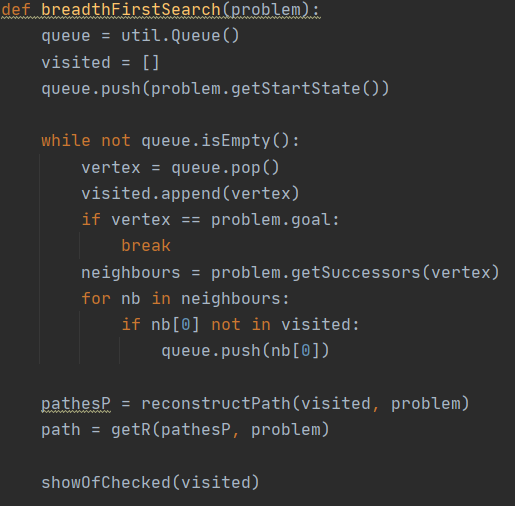
Task: Click the breadthFirstSearch function name
Action: point(131,9)
